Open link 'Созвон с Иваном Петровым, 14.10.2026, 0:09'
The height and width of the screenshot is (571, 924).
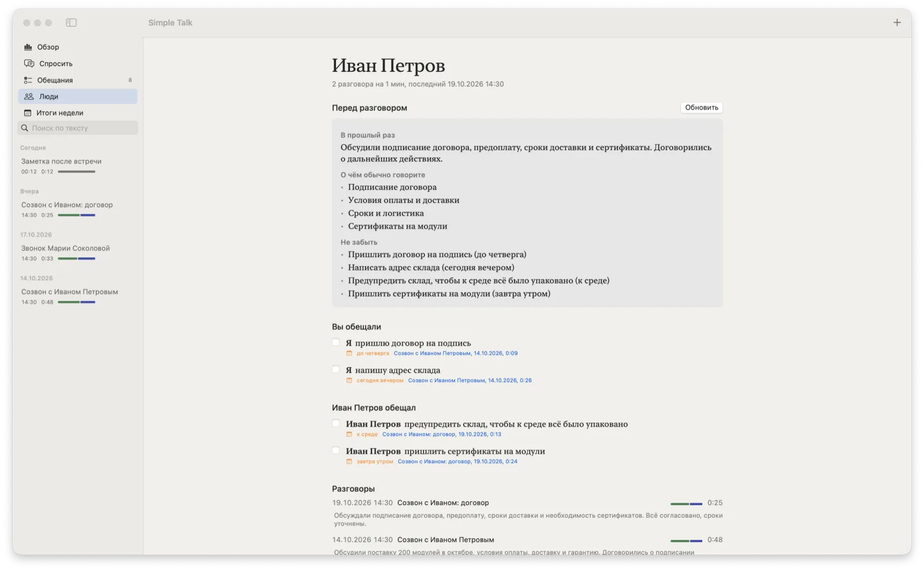pos(456,353)
